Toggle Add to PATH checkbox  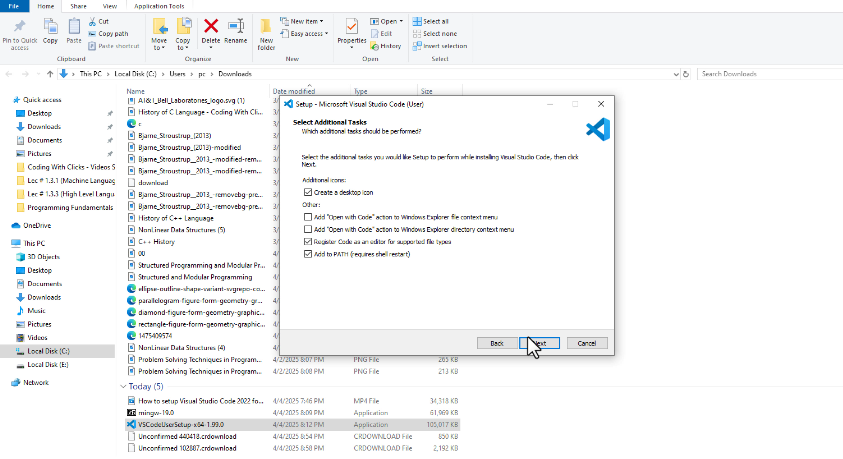pos(308,254)
